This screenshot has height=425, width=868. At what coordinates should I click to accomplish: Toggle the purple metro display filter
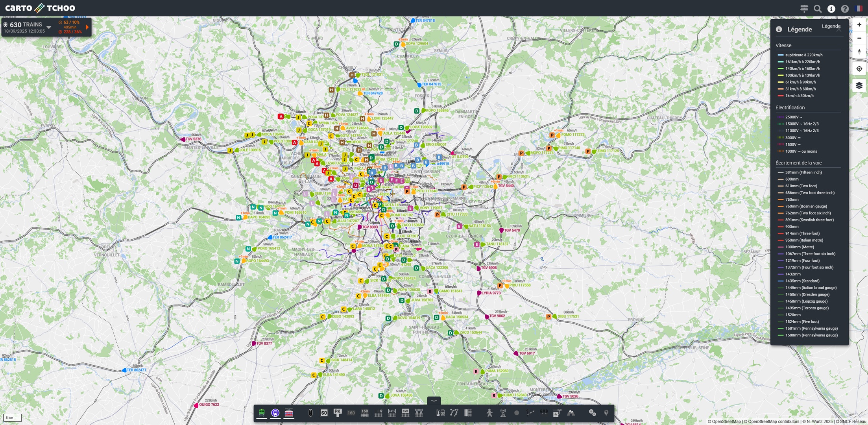[275, 413]
